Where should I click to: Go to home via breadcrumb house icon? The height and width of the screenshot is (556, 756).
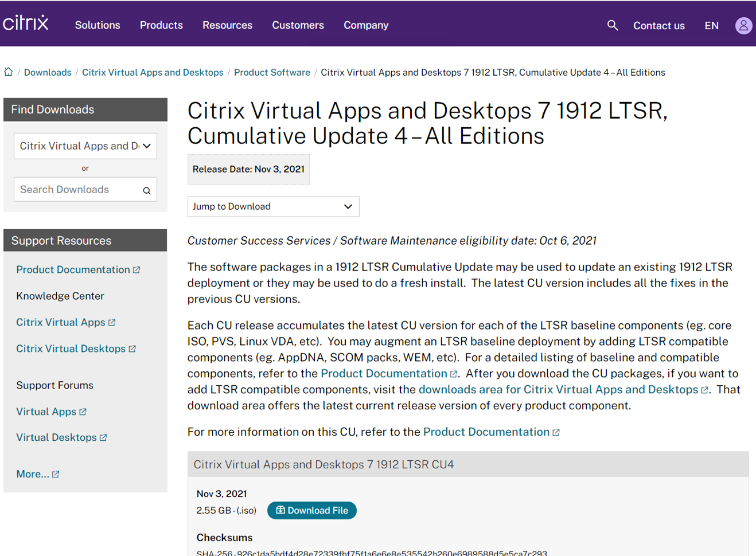point(9,72)
